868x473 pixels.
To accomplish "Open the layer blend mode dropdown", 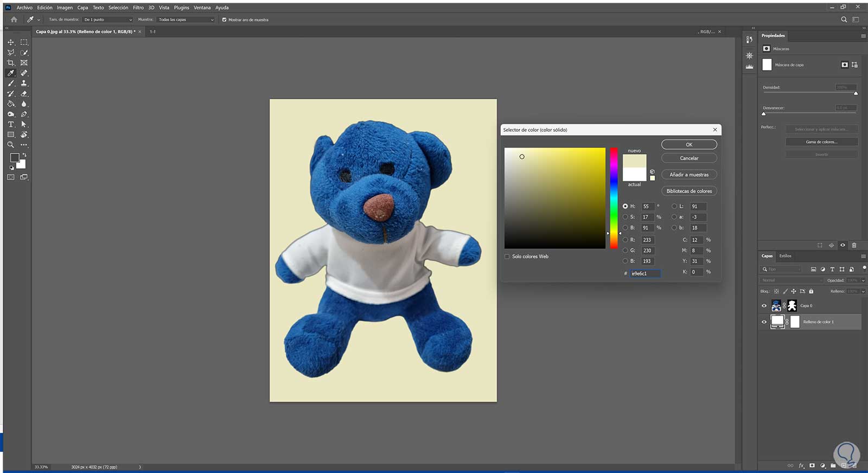I will click(792, 280).
